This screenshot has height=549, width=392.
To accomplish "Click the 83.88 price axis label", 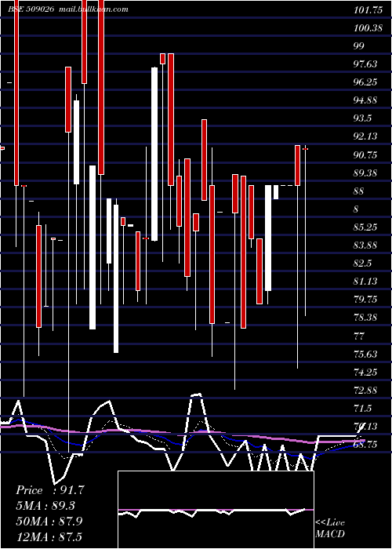I will (365, 245).
